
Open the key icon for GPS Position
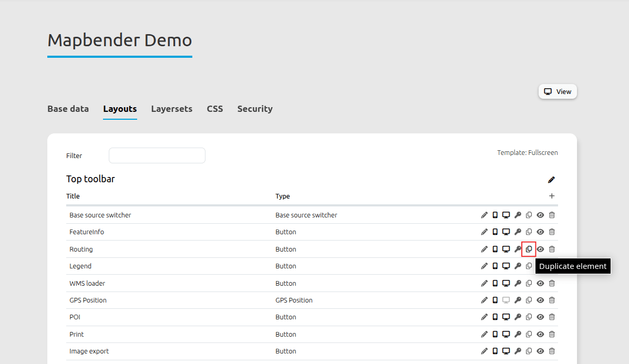click(x=518, y=300)
